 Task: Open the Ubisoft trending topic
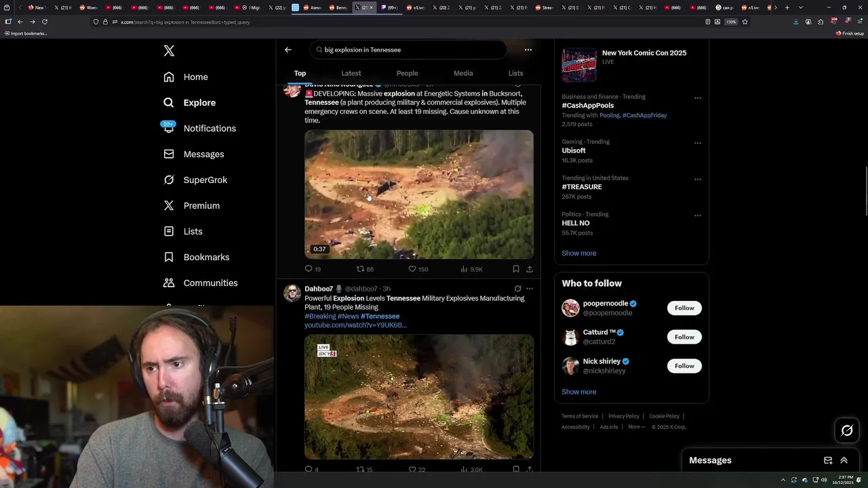pos(574,150)
